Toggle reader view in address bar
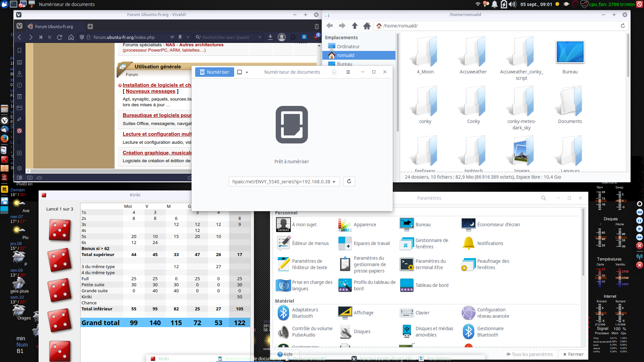 172,37
